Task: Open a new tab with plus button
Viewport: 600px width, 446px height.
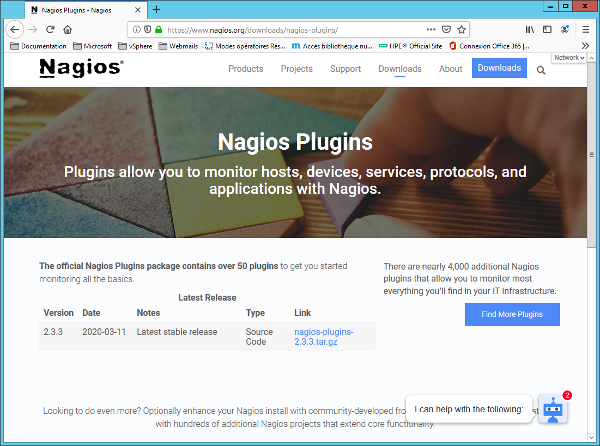Action: 156,9
